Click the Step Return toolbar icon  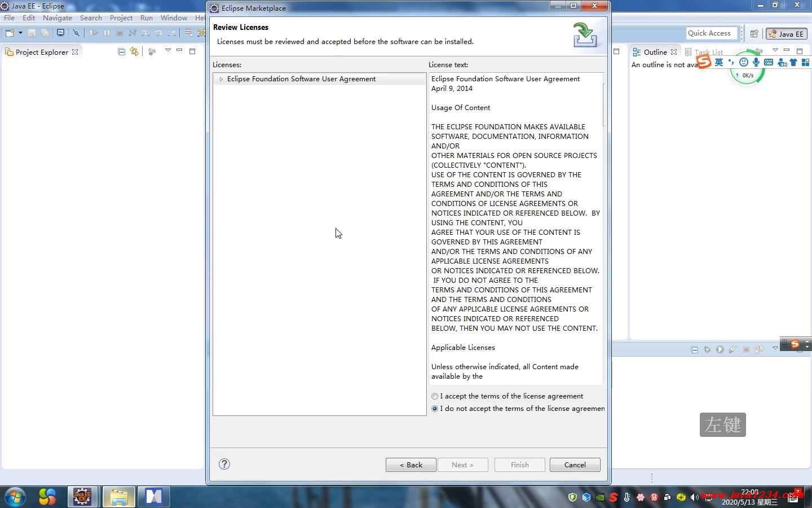click(x=171, y=33)
